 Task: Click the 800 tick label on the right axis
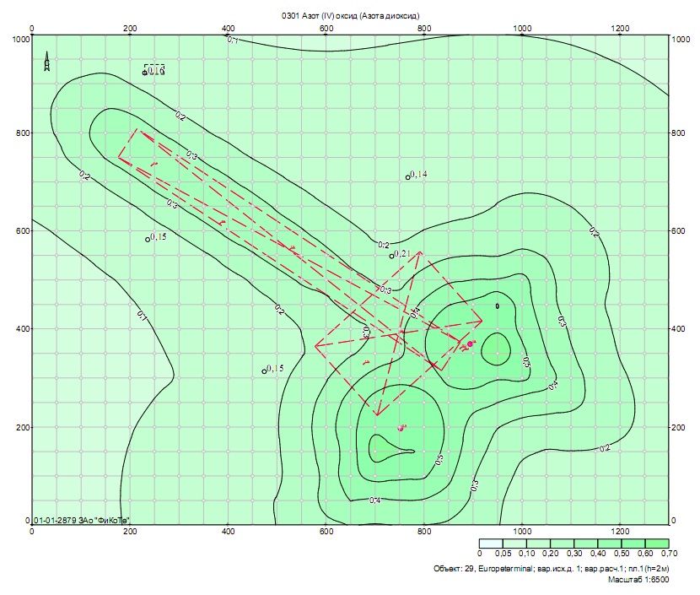pos(678,133)
